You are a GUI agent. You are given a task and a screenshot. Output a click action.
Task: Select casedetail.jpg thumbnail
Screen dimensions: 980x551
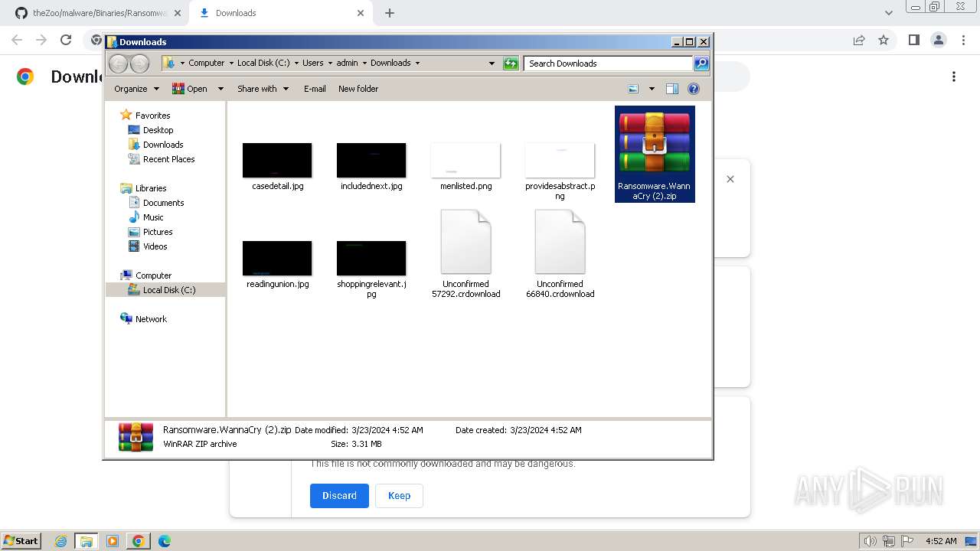point(277,160)
